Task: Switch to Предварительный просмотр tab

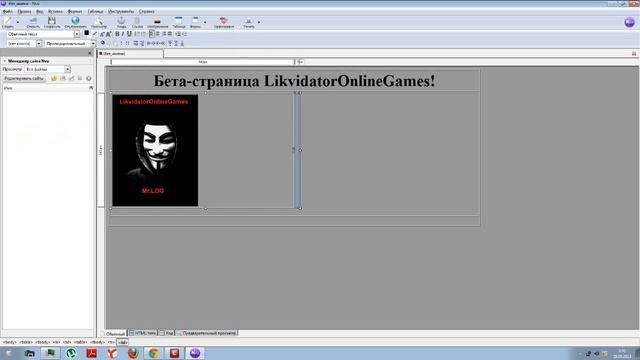Action: coord(207,333)
